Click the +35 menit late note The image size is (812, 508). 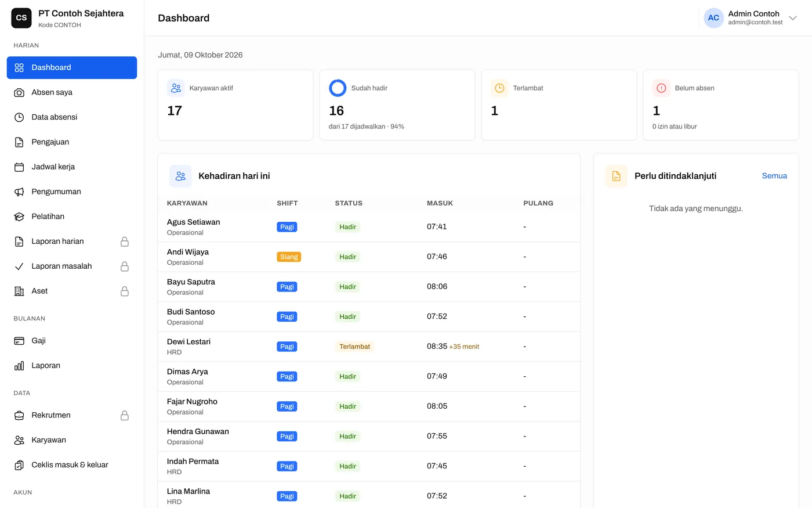[464, 347]
